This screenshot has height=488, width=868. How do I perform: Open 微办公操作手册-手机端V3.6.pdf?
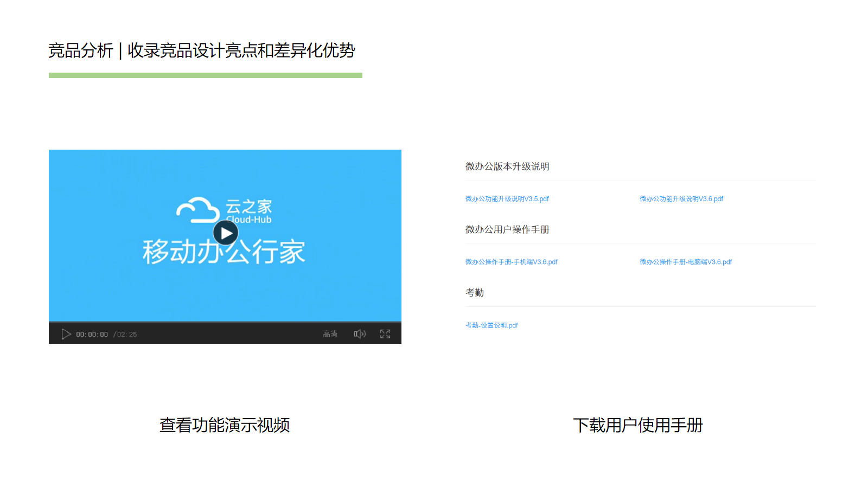point(511,262)
